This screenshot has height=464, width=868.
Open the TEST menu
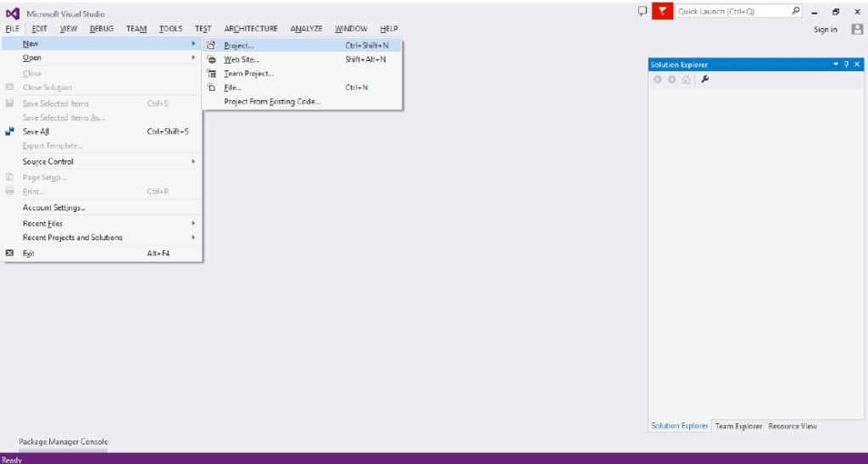coord(203,28)
